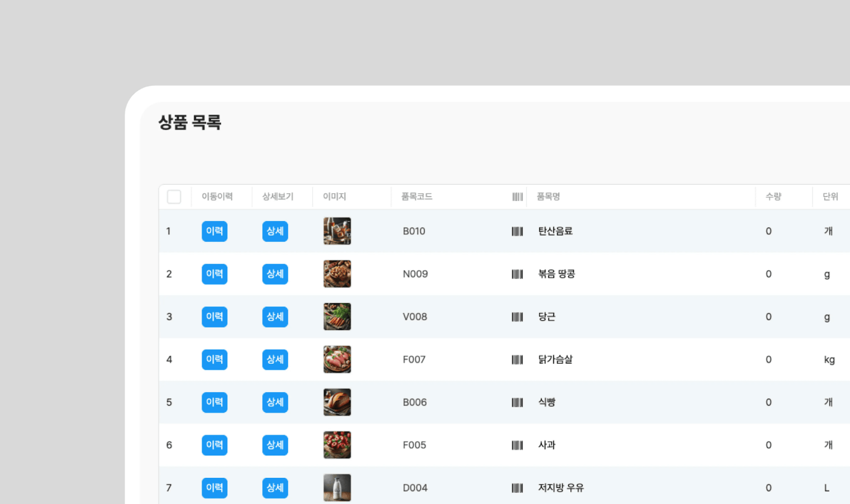The height and width of the screenshot is (504, 850).
Task: Click the product name 사과
Action: [x=547, y=445]
